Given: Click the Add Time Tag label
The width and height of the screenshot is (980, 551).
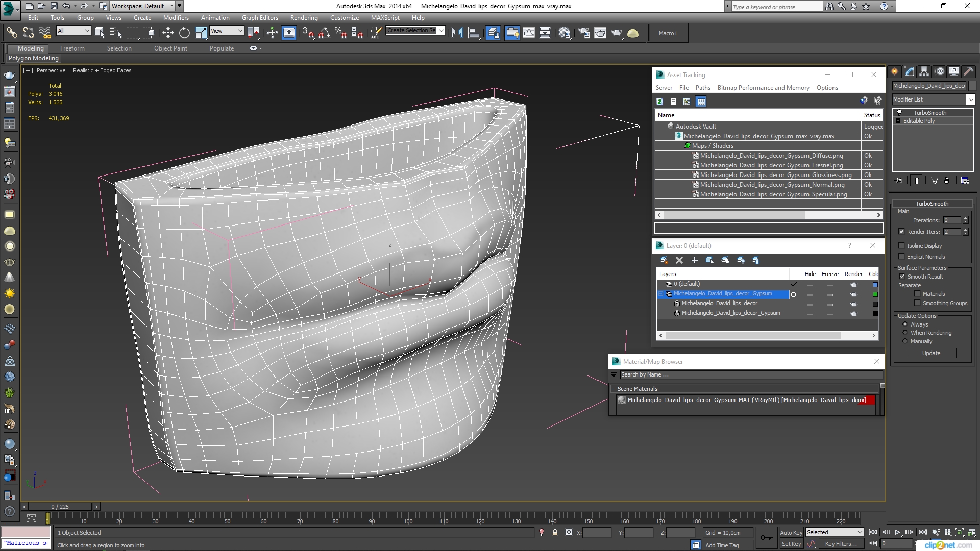Looking at the screenshot, I should pos(722,545).
